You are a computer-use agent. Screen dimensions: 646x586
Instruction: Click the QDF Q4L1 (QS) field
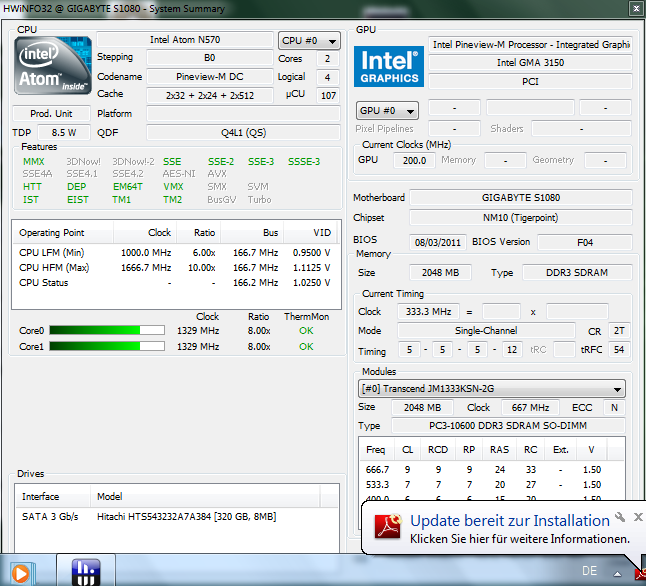point(243,133)
